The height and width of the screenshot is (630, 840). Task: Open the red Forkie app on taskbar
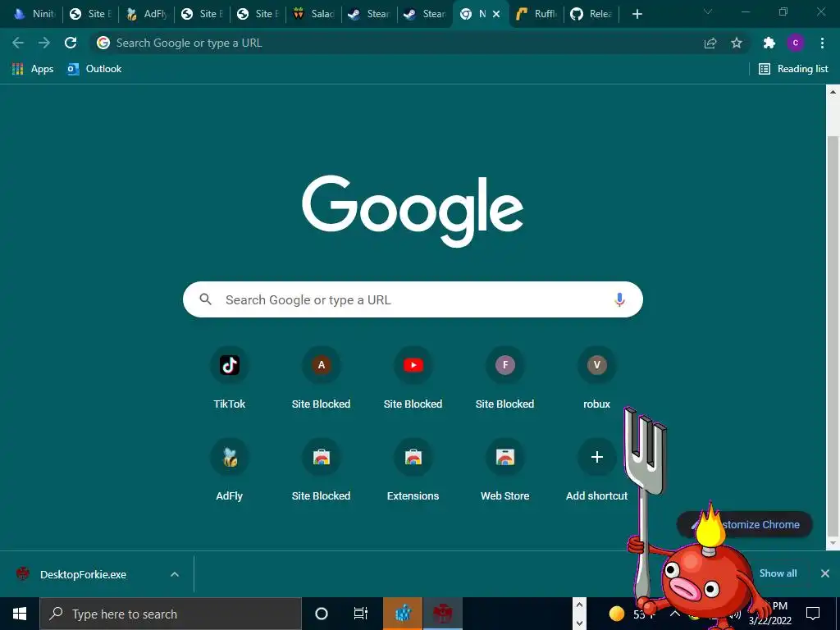(442, 614)
